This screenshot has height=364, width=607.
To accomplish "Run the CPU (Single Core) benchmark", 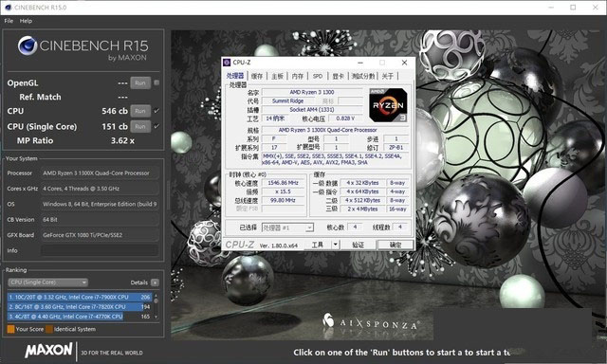I will coord(140,126).
